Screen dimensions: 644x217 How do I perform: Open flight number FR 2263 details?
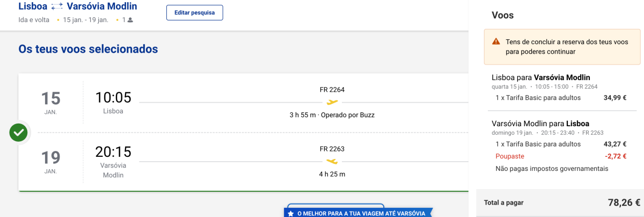(332, 149)
